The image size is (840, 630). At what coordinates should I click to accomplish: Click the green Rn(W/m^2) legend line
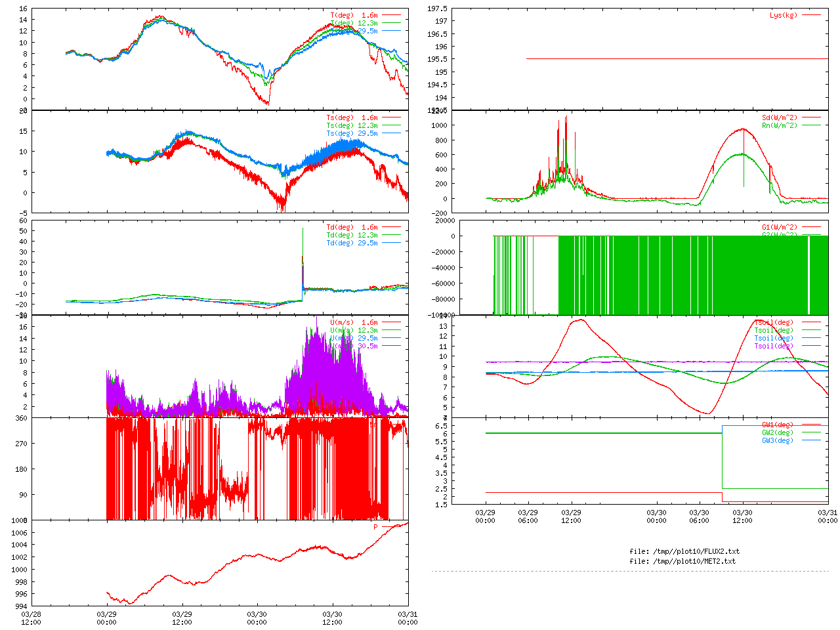812,125
